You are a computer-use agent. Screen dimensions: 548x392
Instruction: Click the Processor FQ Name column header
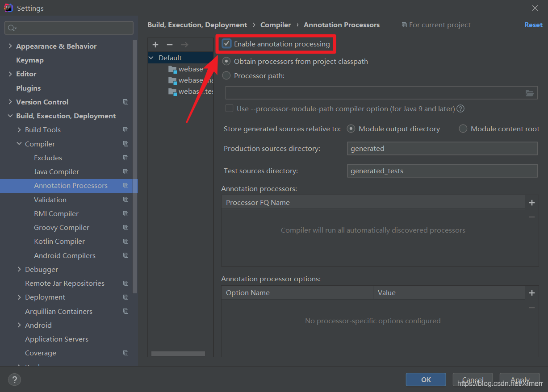click(x=373, y=203)
